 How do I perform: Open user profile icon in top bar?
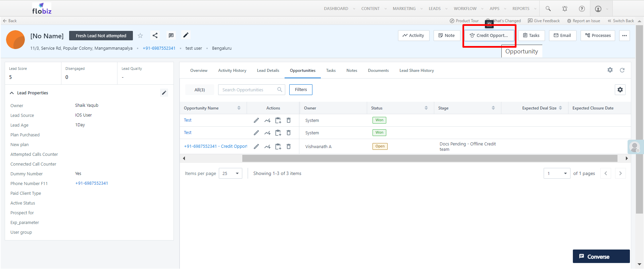(x=598, y=9)
